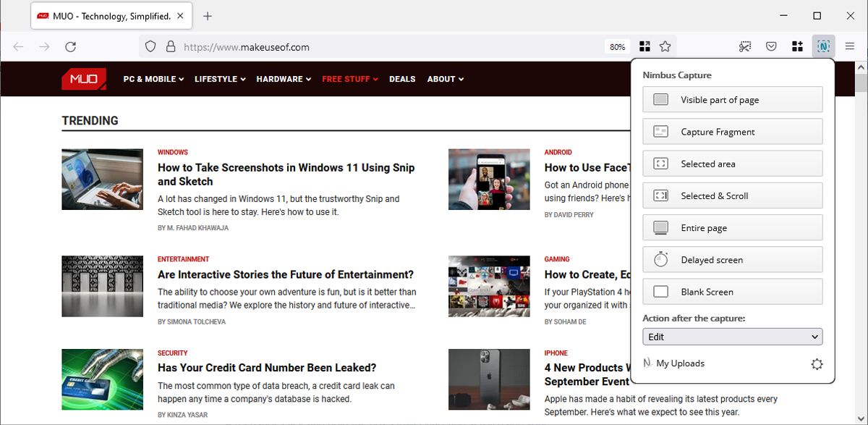This screenshot has width=868, height=425.
Task: Open the extensions grid icon beside Pocket
Action: pos(797,46)
